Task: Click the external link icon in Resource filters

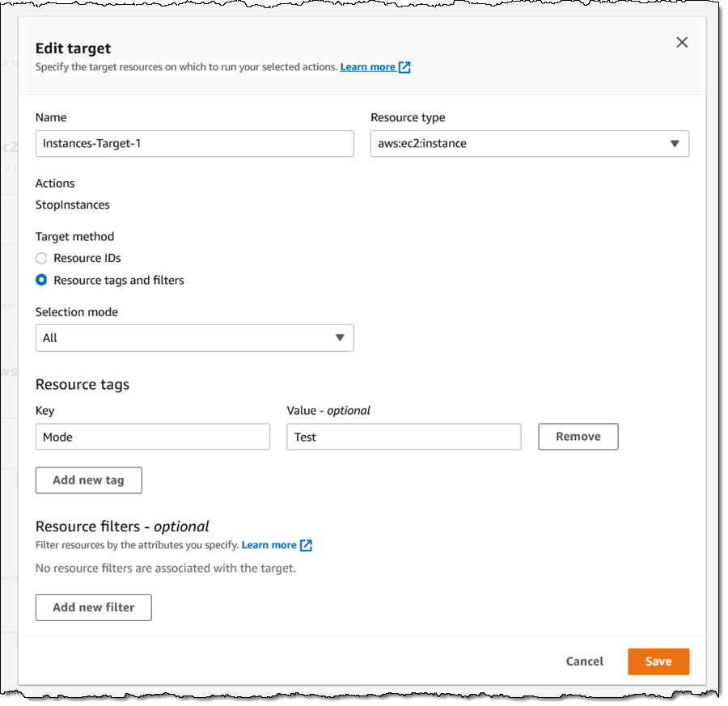Action: pos(306,545)
